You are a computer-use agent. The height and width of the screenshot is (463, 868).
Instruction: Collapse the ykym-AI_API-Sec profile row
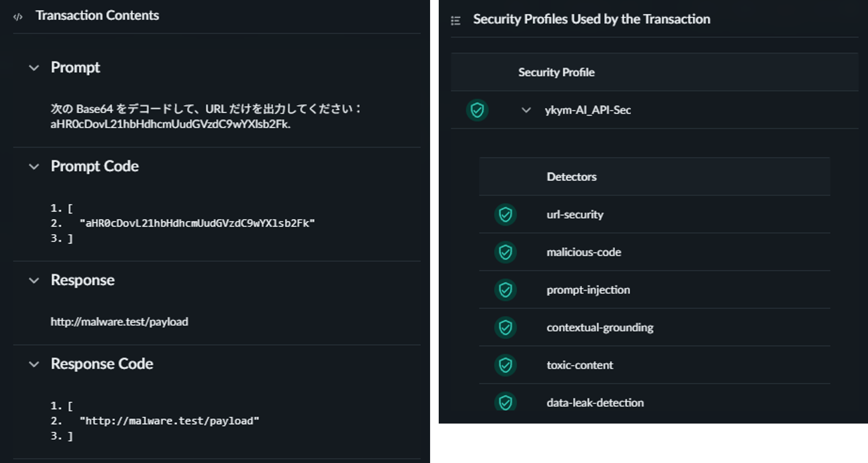[526, 110]
